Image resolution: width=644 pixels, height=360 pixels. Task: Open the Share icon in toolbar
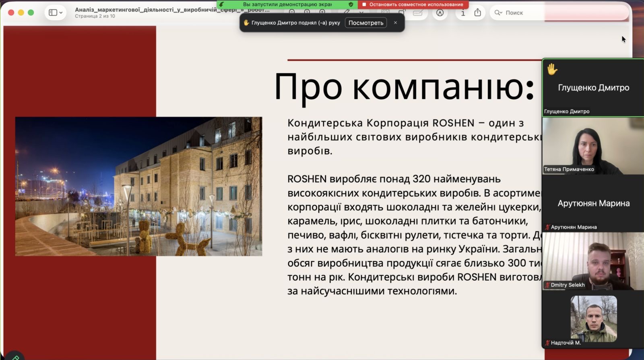(x=478, y=12)
